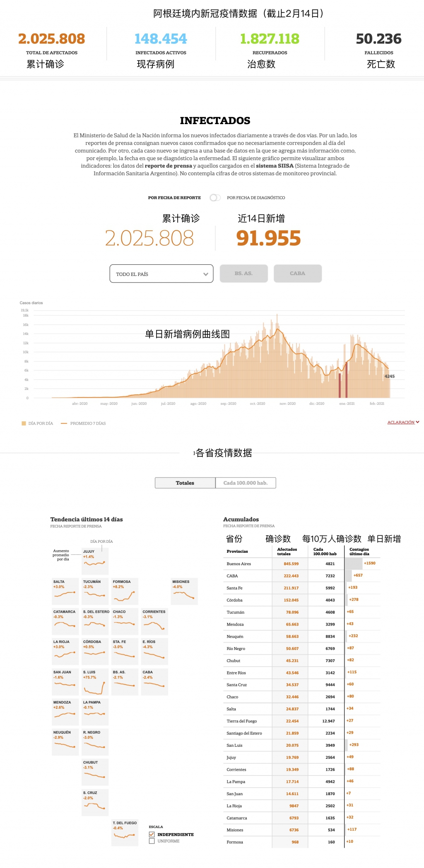Open the TODO EL PAÍS dropdown

point(161,274)
